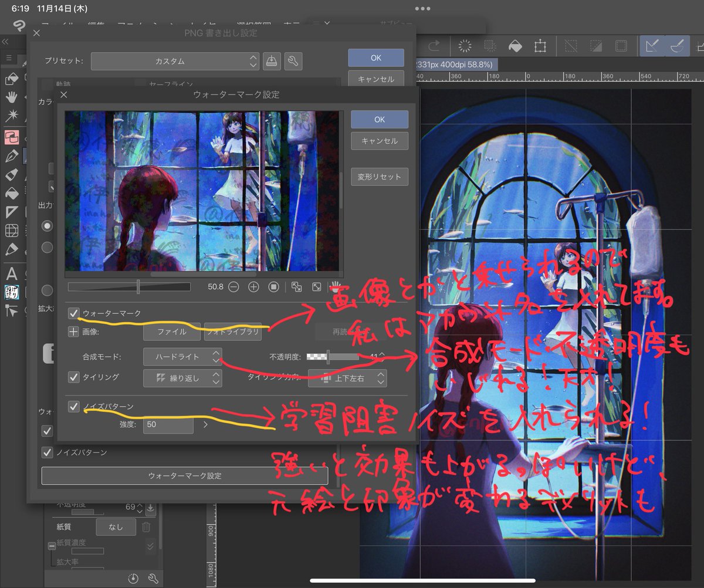Choose the hand tool icon in the watermark preview
Viewport: 704px width, 588px height.
click(x=335, y=288)
